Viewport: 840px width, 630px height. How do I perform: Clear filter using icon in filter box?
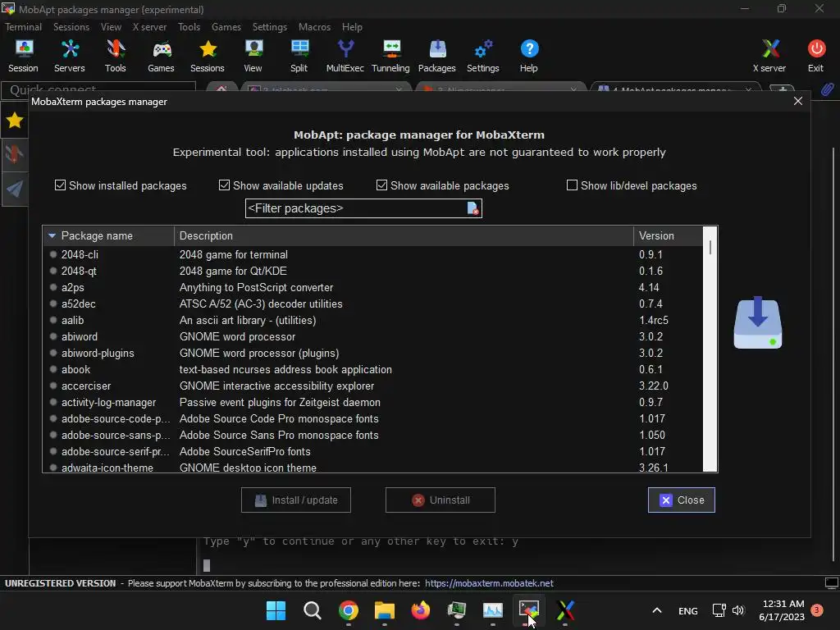click(472, 208)
